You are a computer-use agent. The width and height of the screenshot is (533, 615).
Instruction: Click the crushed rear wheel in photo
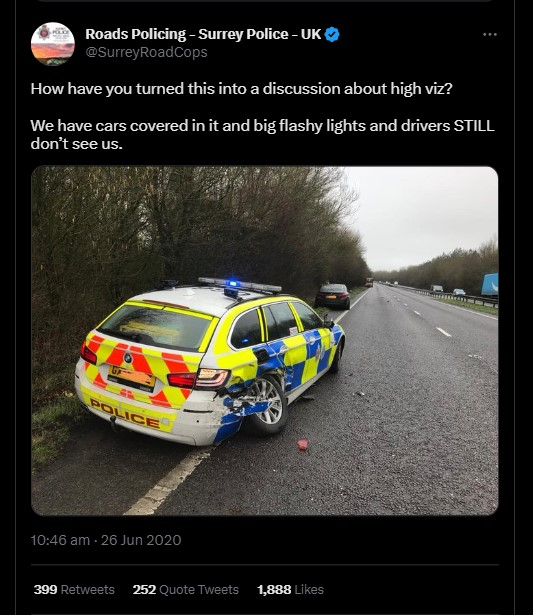[x=266, y=405]
